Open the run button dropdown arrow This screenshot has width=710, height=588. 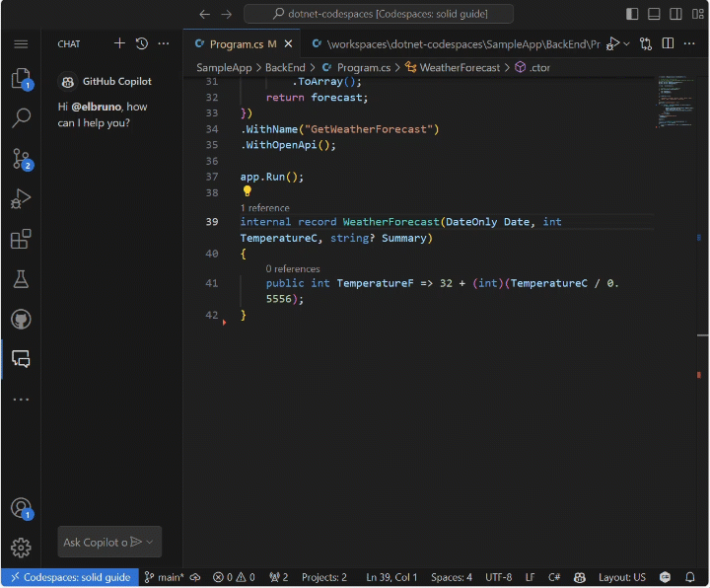[626, 44]
